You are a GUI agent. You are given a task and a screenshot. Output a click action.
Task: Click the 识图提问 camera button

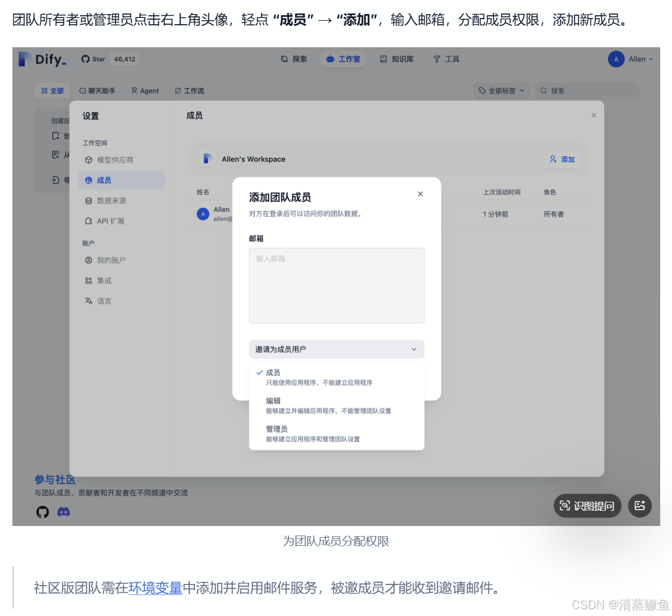pos(587,506)
